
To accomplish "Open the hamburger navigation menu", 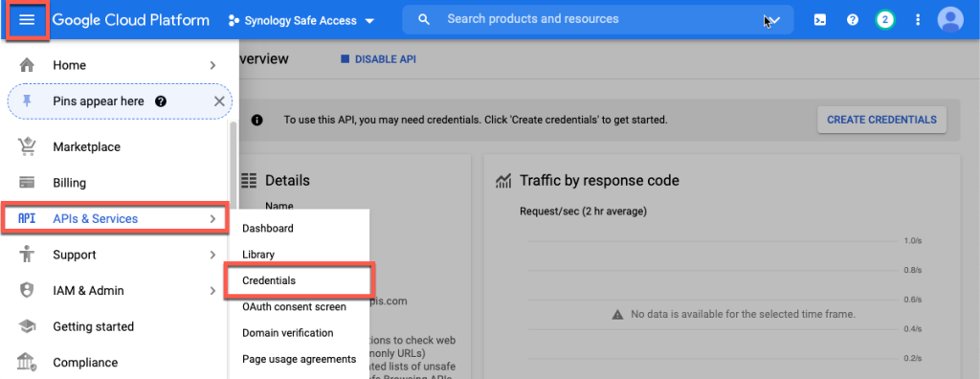I will tap(27, 20).
